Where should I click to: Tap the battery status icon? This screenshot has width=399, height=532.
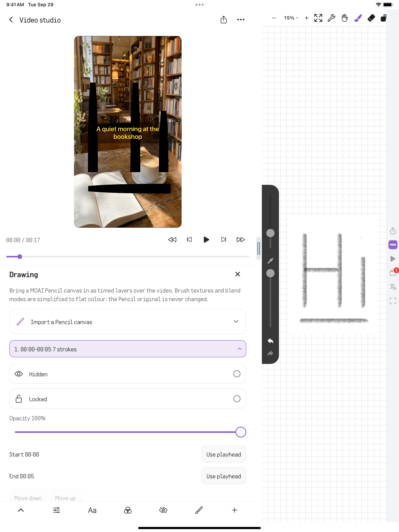coord(388,4)
